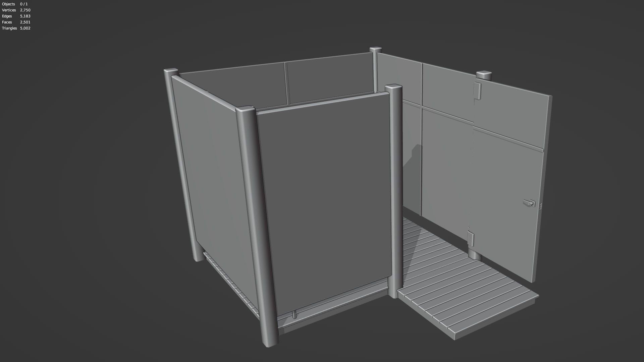644x362 pixels.
Task: Click the door latch handle on the open door
Action: coord(529,203)
